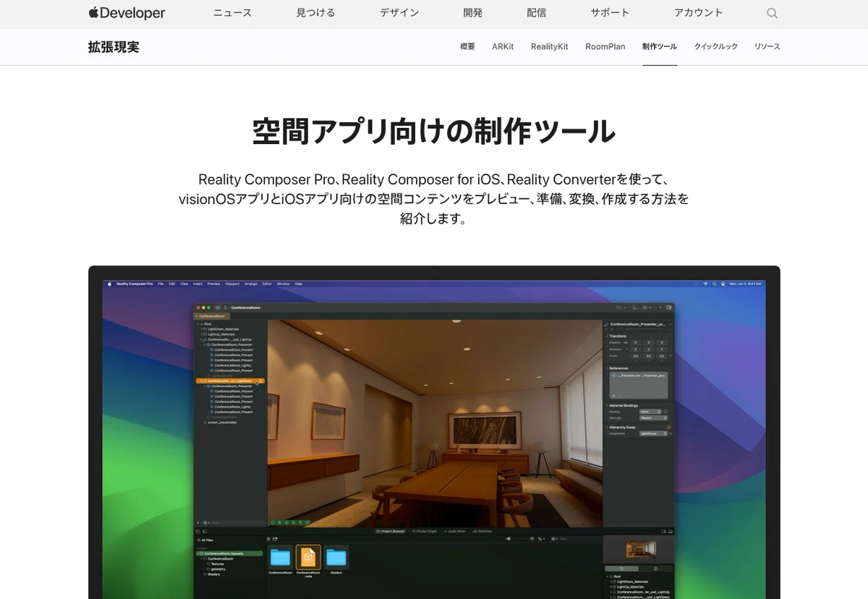This screenshot has height=599, width=868.
Task: Click the Apple menu icon in the Mac screenshot
Action: coord(109,284)
